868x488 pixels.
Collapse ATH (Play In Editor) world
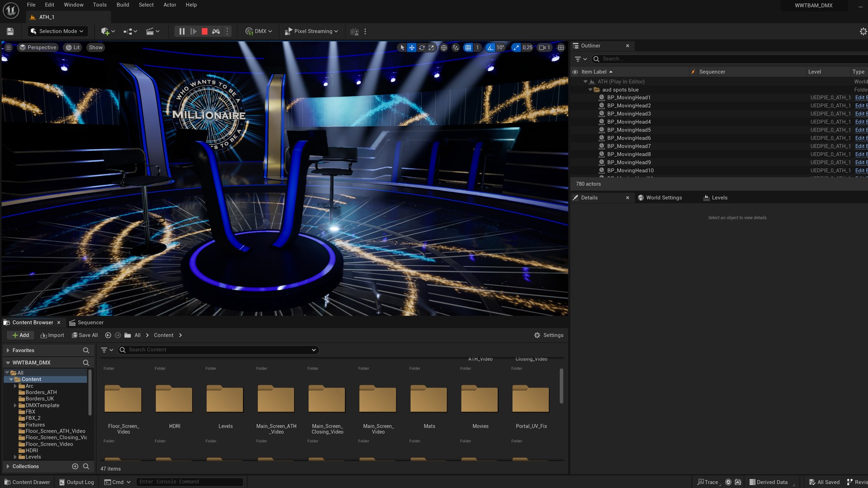(x=585, y=82)
